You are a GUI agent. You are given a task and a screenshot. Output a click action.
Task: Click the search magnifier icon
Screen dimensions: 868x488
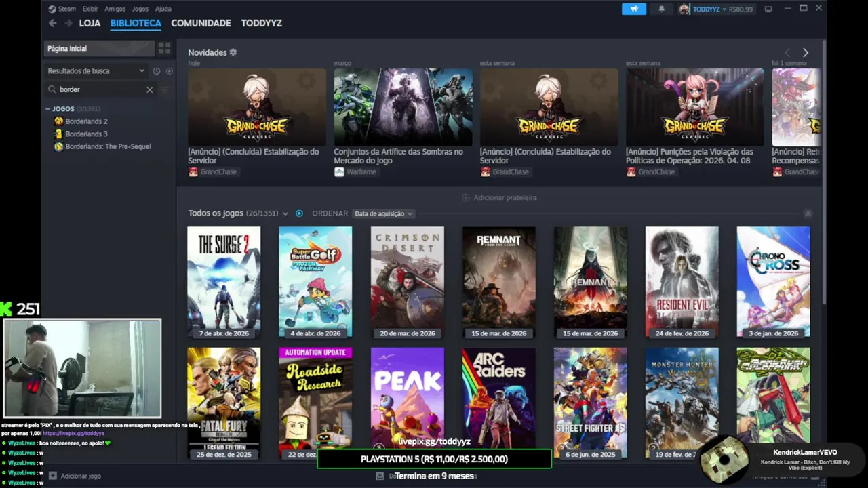click(x=52, y=89)
